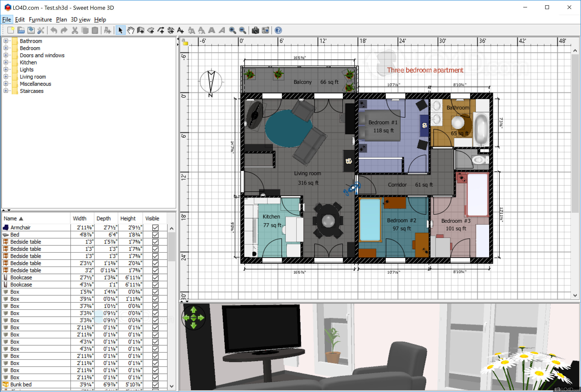Click the Help question mark icon
Image resolution: width=581 pixels, height=392 pixels.
tap(278, 30)
